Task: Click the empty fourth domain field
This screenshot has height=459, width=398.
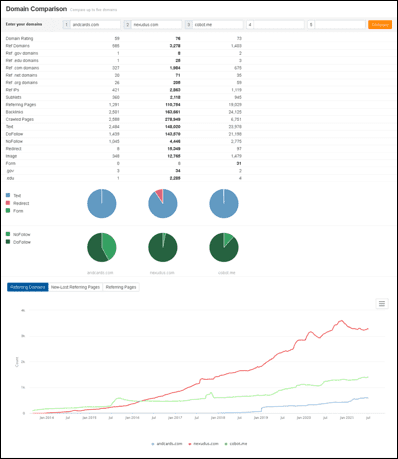Action: 279,25
